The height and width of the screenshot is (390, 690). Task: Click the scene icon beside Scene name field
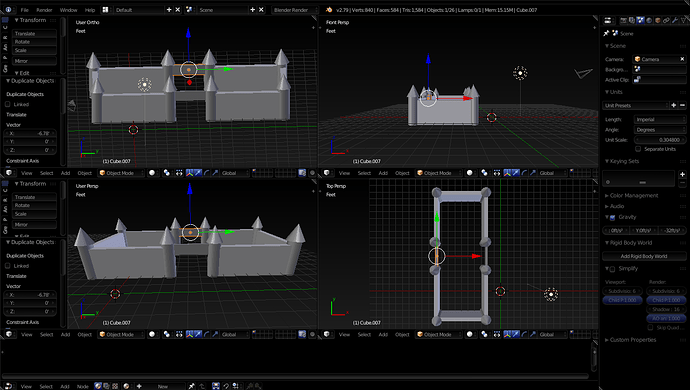click(x=189, y=10)
